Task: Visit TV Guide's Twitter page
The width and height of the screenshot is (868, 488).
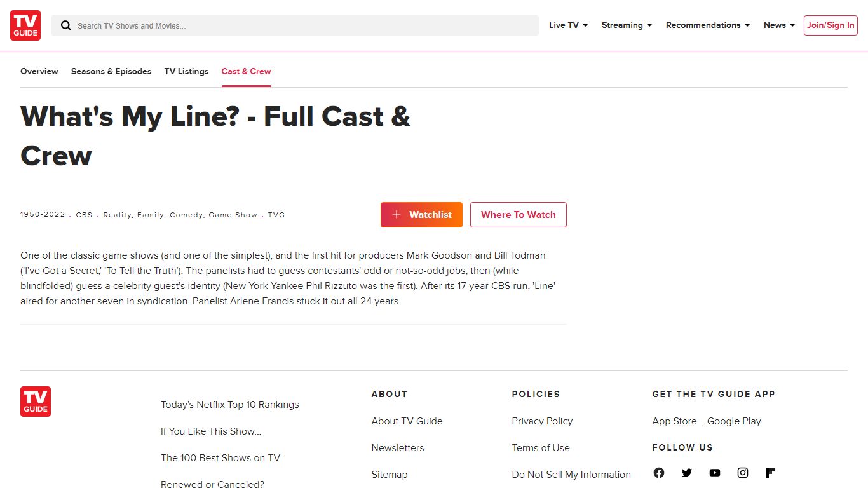Action: click(687, 473)
